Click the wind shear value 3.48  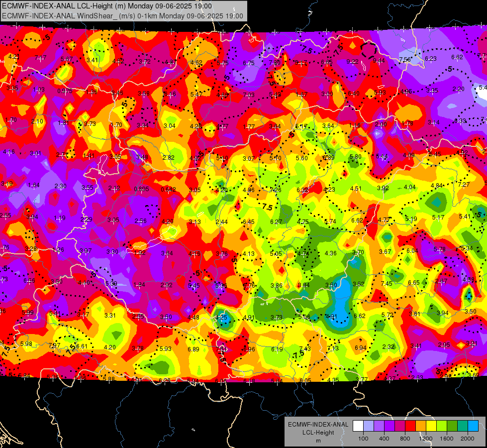142,157
